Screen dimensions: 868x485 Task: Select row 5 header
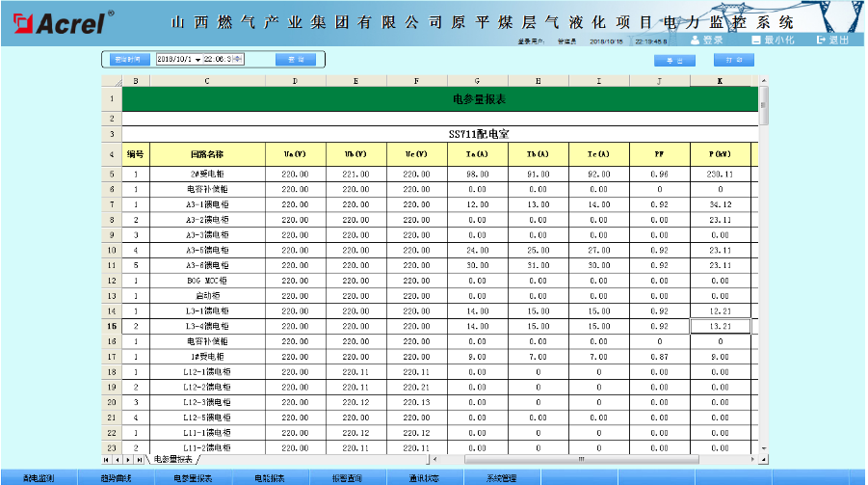point(112,175)
